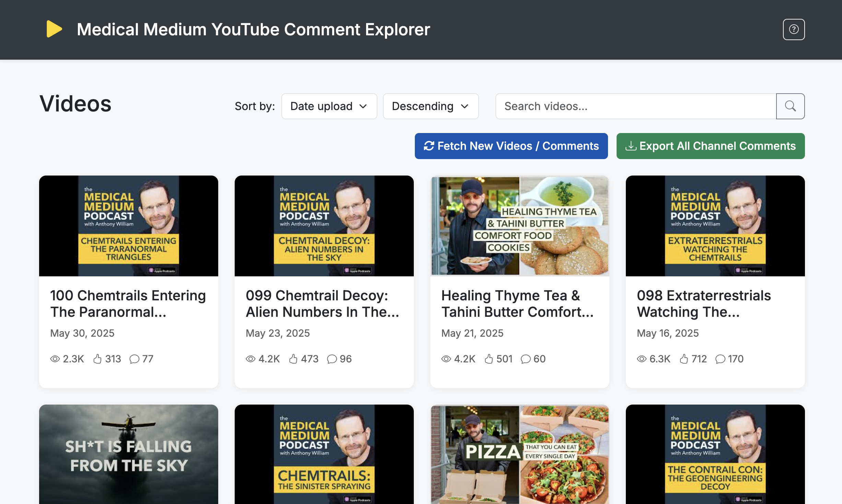Click the 77 comments count
This screenshot has height=504, width=842.
pos(148,359)
